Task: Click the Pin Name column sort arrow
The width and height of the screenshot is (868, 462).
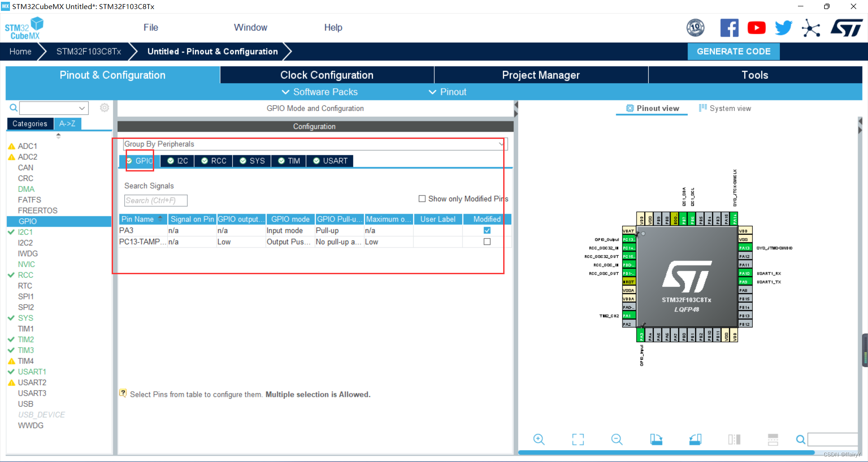Action: [x=160, y=218]
